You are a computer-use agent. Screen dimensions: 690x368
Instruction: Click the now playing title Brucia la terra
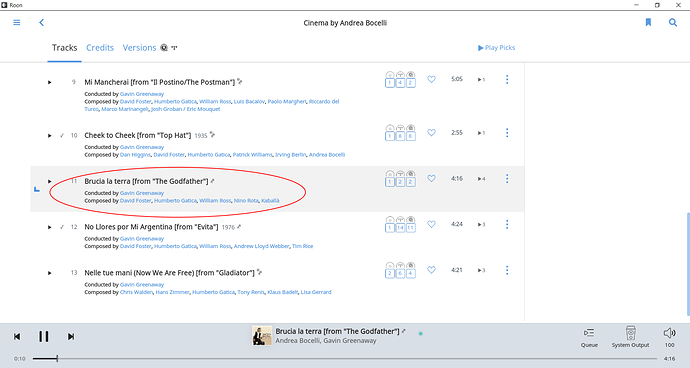click(337, 331)
